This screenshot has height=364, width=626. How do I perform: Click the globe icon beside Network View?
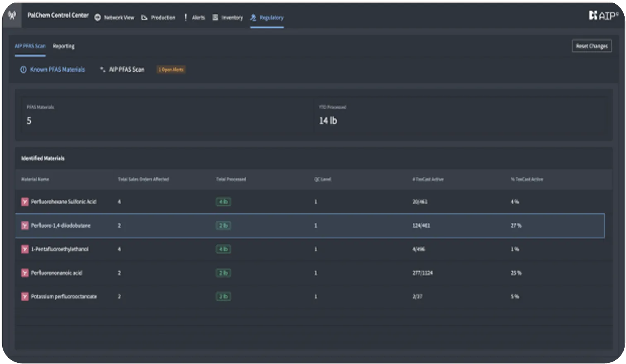98,18
